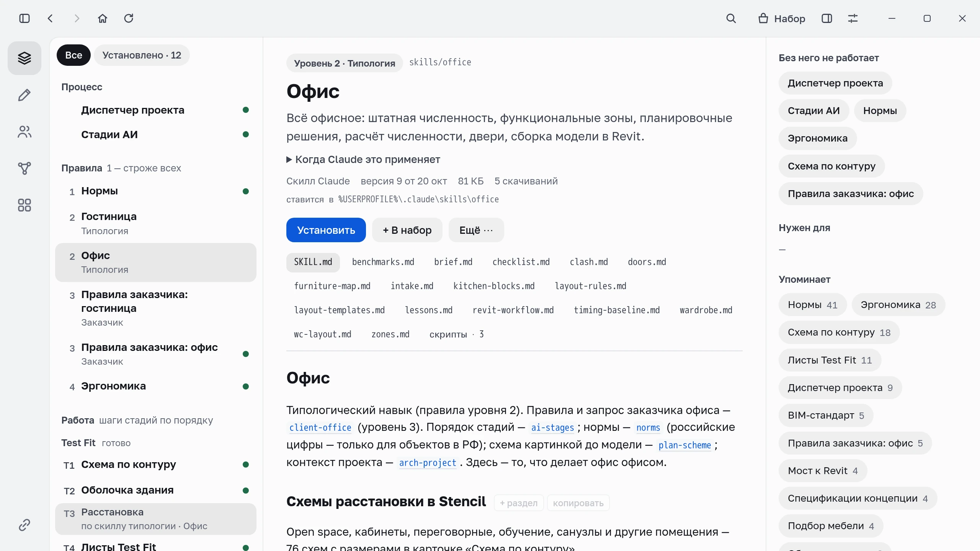Screen dimensions: 980x551
Task: Switch to the Все filter tab
Action: (x=73, y=55)
